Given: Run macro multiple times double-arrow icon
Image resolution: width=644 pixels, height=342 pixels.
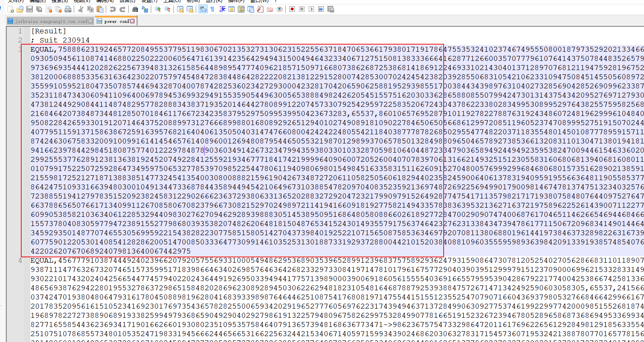Looking at the screenshot, I should [321, 9].
